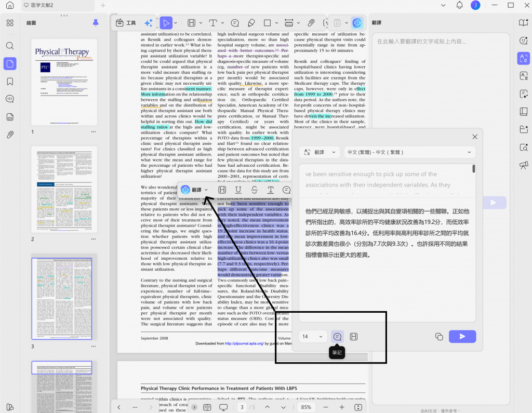Select page 2 thumbnail
The width and height of the screenshot is (532, 413).
point(64,190)
